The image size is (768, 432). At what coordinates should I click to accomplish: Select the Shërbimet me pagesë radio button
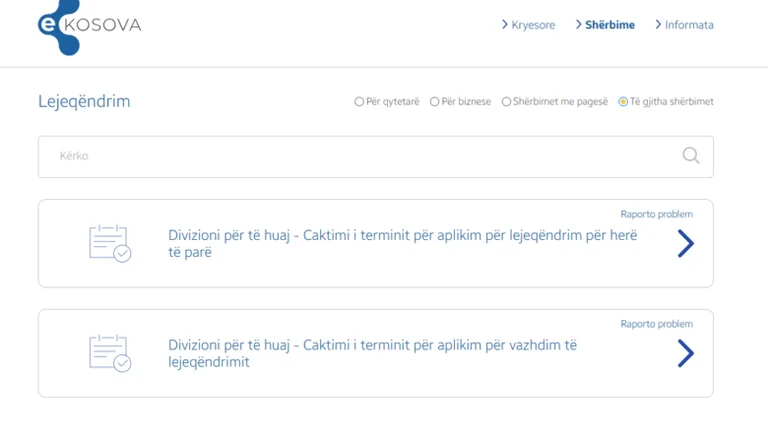pyautogui.click(x=506, y=102)
